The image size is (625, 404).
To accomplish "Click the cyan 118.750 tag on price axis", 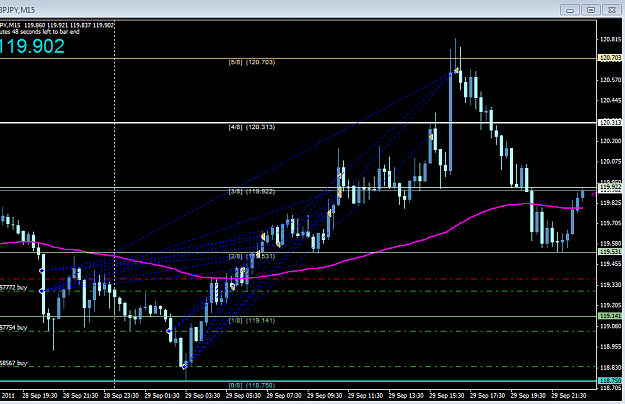I will 610,380.
